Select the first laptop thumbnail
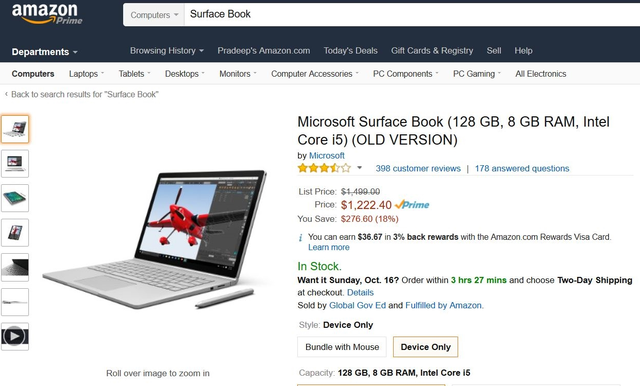 [15, 129]
